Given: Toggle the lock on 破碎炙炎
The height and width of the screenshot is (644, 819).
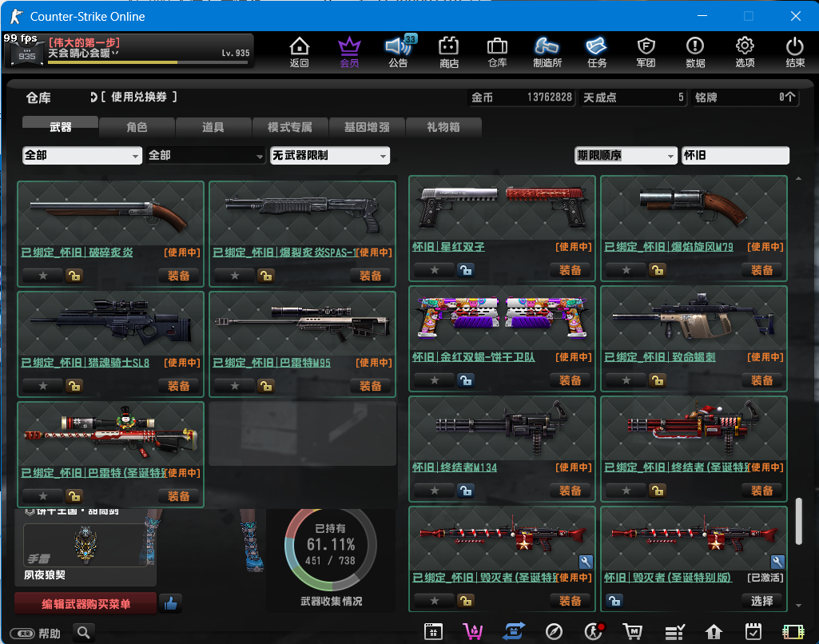Looking at the screenshot, I should click(x=74, y=275).
